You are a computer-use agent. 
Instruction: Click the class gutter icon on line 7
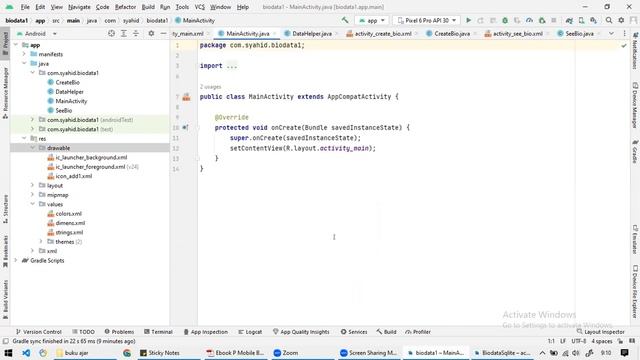coord(187,97)
